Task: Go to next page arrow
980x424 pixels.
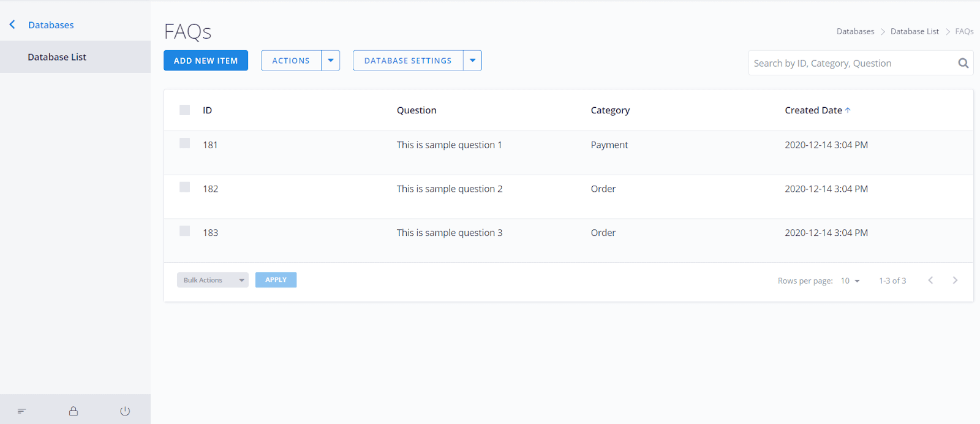Action: click(x=955, y=281)
